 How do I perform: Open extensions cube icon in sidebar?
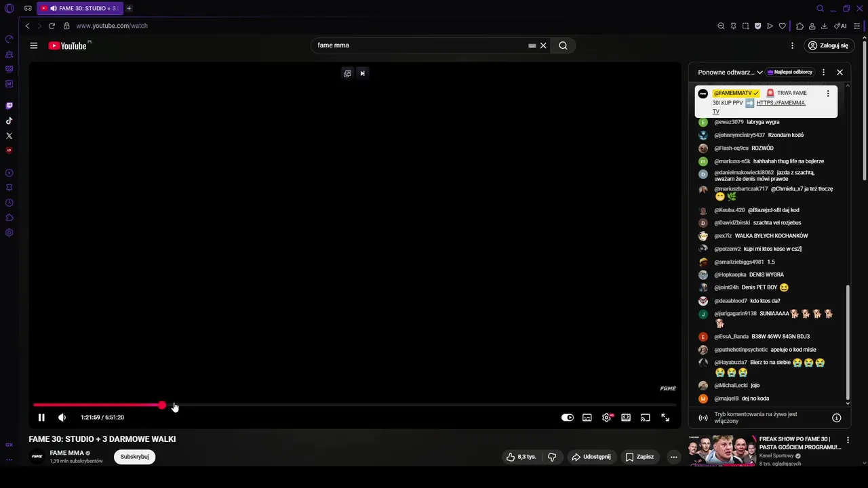pyautogui.click(x=9, y=218)
